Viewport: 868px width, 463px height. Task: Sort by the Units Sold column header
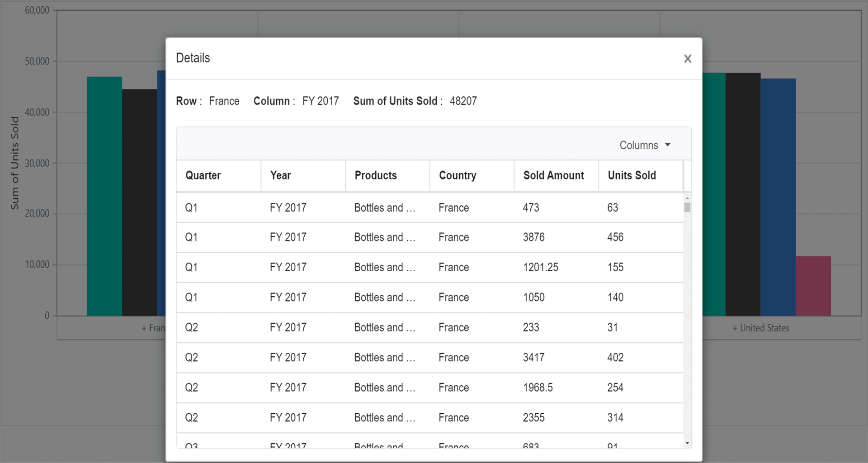632,175
